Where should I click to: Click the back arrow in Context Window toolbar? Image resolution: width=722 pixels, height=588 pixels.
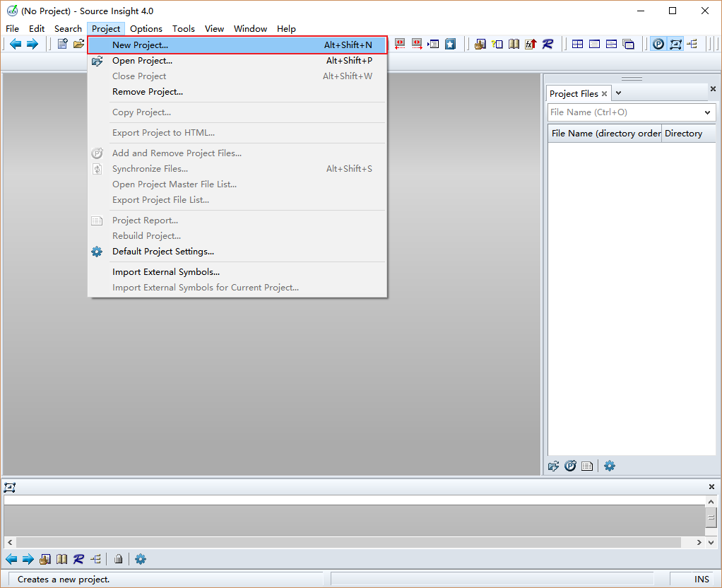(x=11, y=560)
